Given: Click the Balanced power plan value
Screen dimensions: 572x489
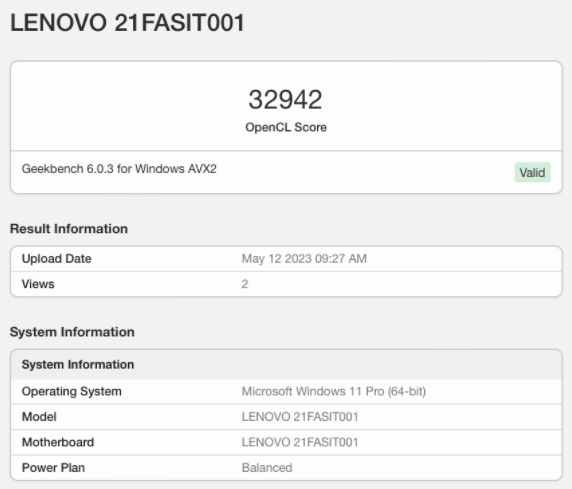Looking at the screenshot, I should coord(267,468).
